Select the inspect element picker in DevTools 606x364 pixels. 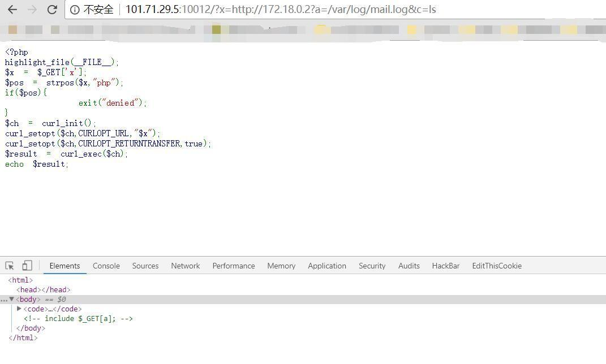coord(9,265)
